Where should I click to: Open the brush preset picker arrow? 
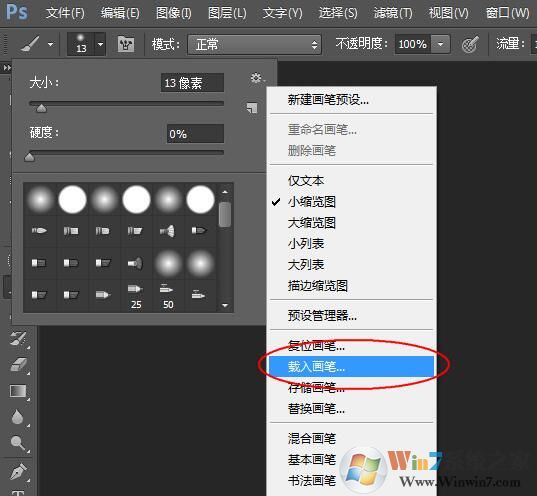100,44
